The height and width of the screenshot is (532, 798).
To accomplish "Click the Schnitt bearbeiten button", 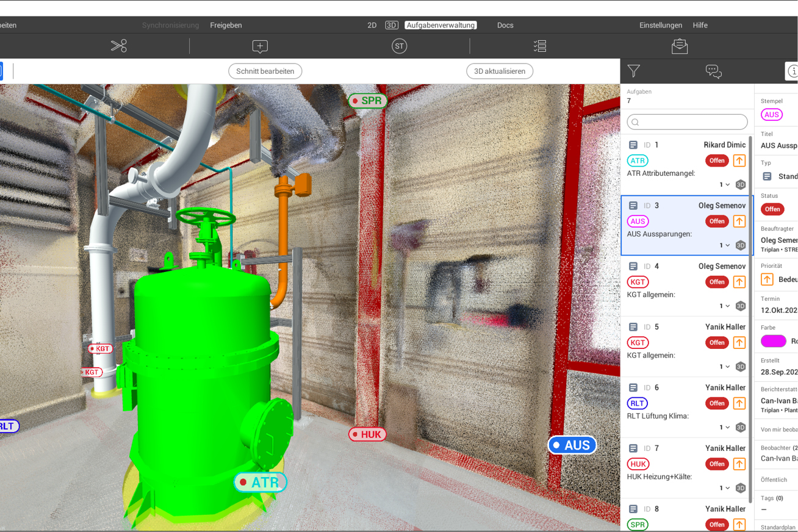I will (265, 71).
